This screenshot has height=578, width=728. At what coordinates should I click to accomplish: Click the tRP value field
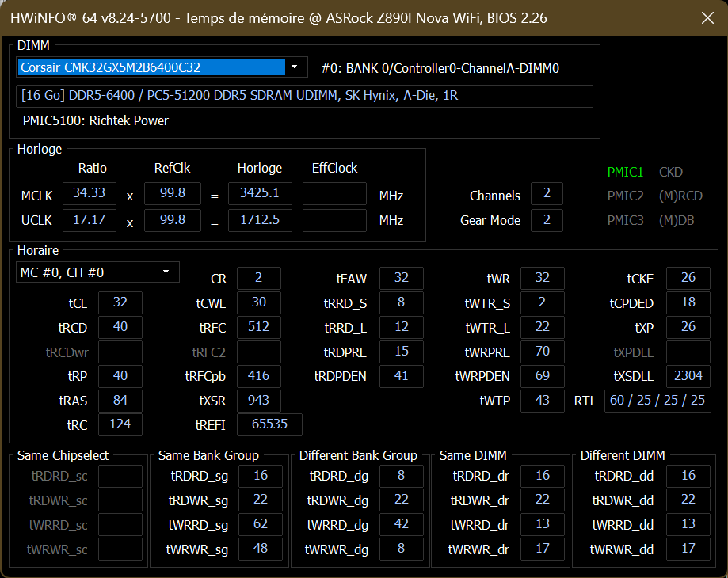point(120,376)
